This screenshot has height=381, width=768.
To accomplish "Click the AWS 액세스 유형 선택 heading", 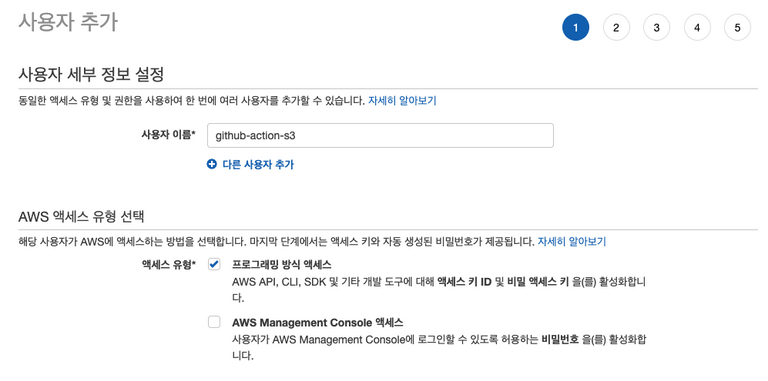I will click(x=81, y=216).
